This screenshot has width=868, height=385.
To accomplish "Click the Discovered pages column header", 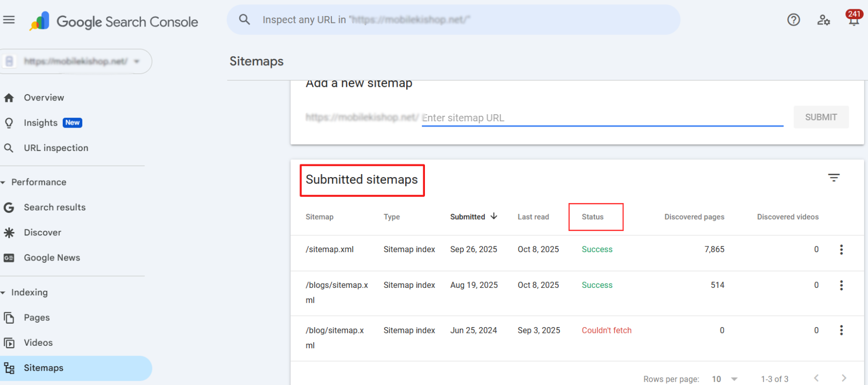I will click(694, 217).
